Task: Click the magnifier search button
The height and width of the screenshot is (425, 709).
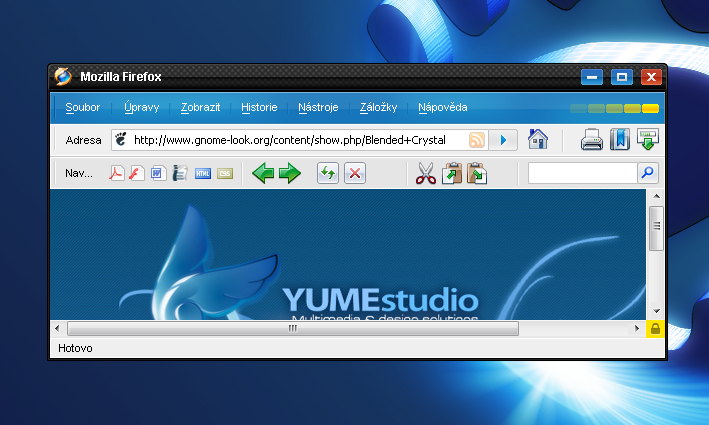Action: click(x=648, y=173)
